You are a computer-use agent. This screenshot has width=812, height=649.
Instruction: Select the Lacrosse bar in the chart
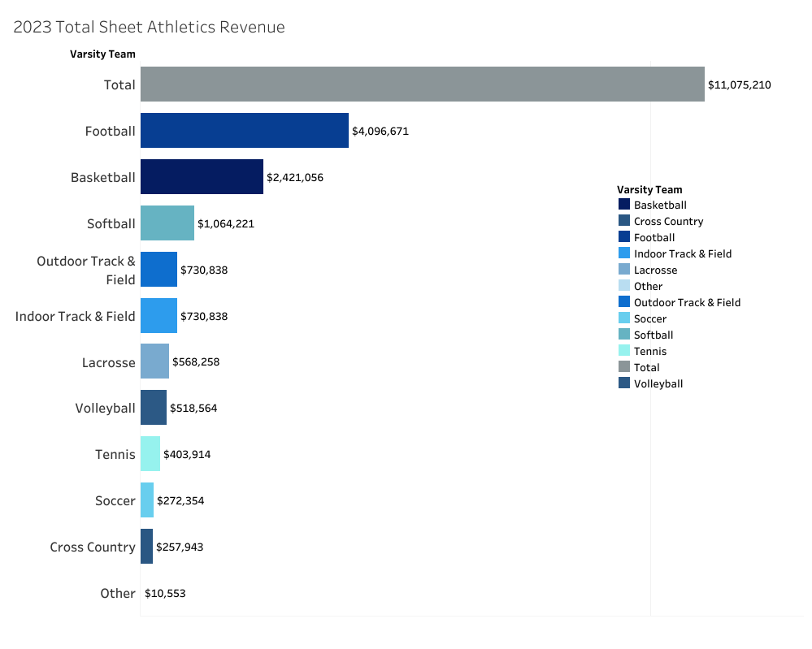154,361
